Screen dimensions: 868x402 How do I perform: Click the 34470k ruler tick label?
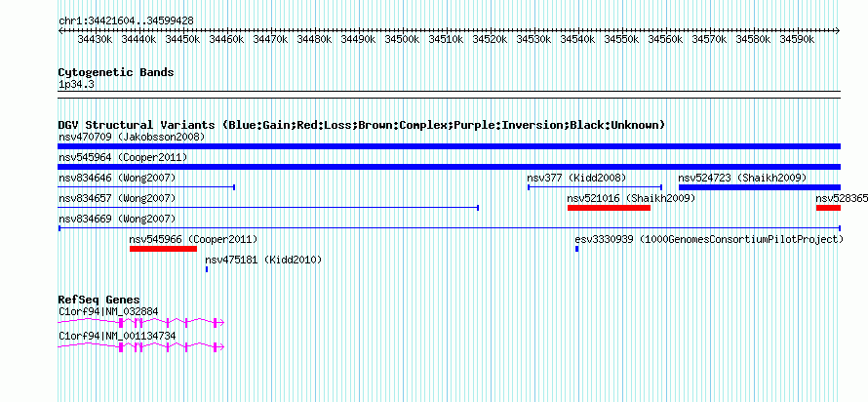tap(271, 40)
